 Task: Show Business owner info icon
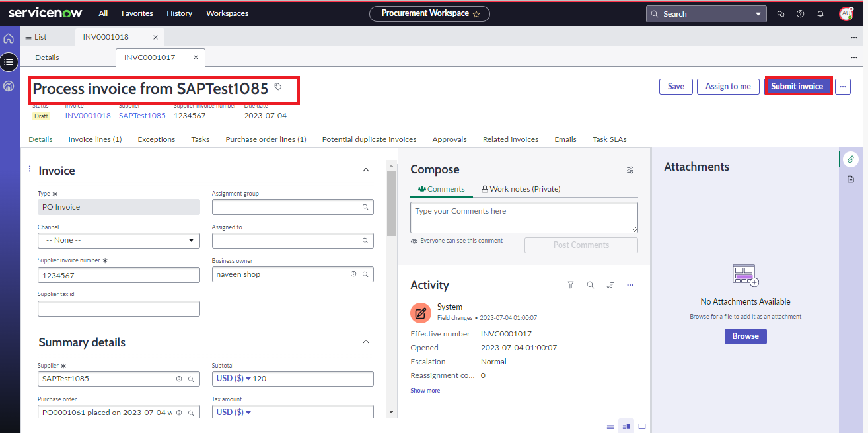(353, 274)
